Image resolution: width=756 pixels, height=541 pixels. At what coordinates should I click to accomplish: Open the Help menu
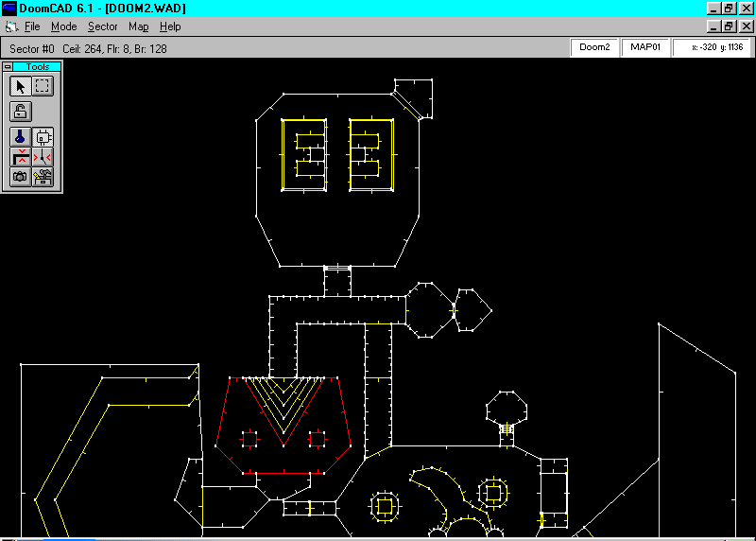tap(170, 26)
